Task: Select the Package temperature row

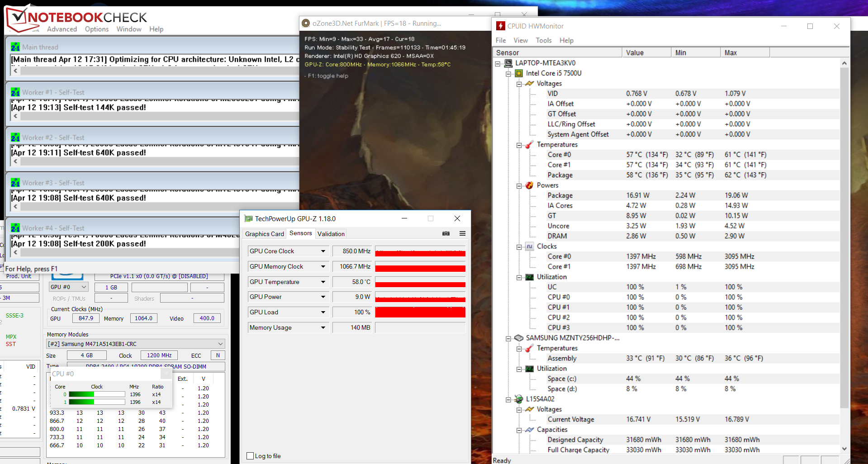Action: (x=666, y=175)
